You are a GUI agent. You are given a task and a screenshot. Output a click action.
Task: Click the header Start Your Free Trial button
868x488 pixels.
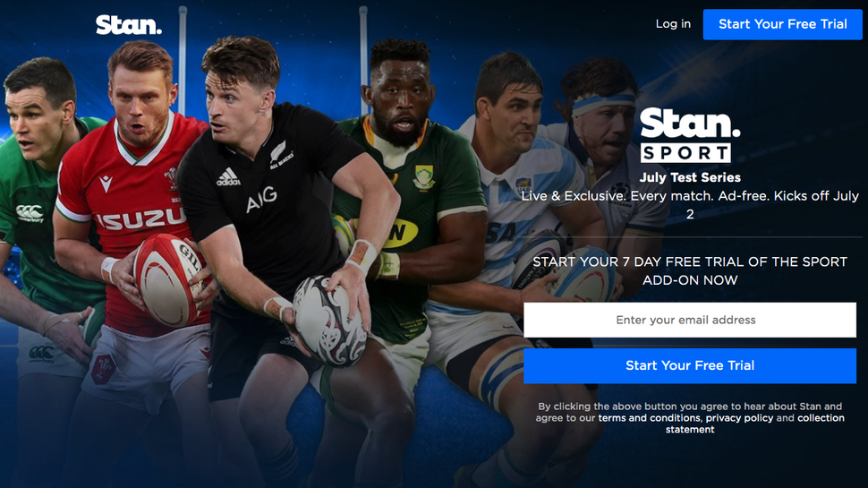pos(783,24)
